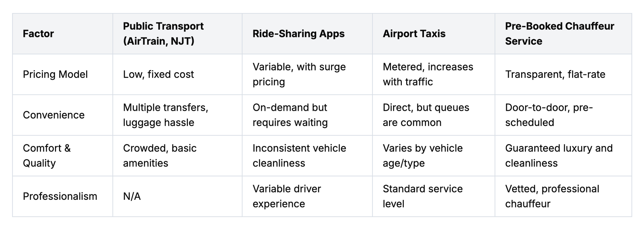
Task: Click the Professionalism row label
Action: pos(62,196)
